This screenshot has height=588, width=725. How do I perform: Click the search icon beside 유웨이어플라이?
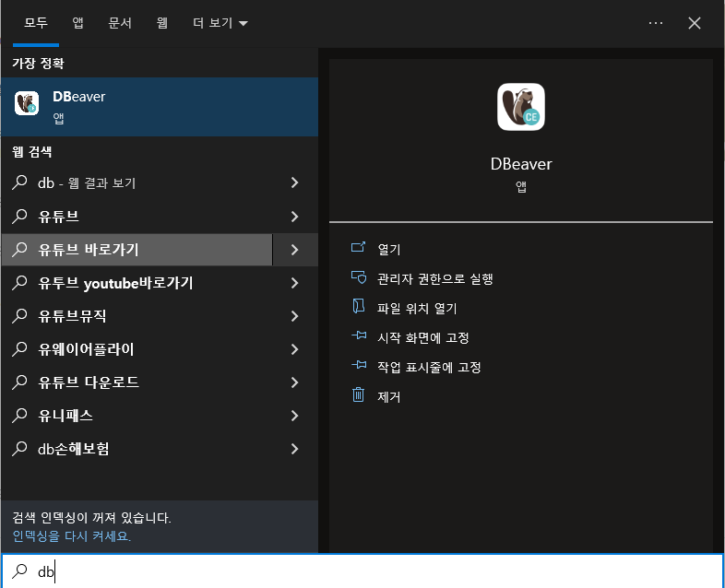(19, 349)
